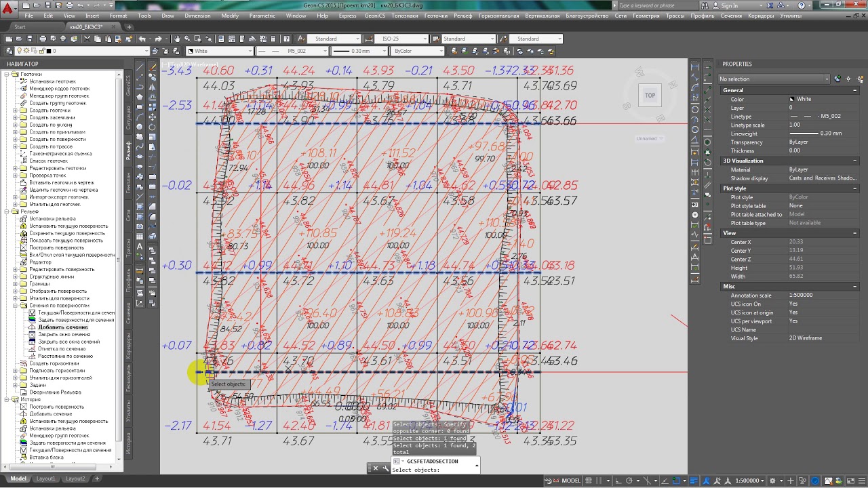Collapse the Plot style properties section

(x=854, y=188)
